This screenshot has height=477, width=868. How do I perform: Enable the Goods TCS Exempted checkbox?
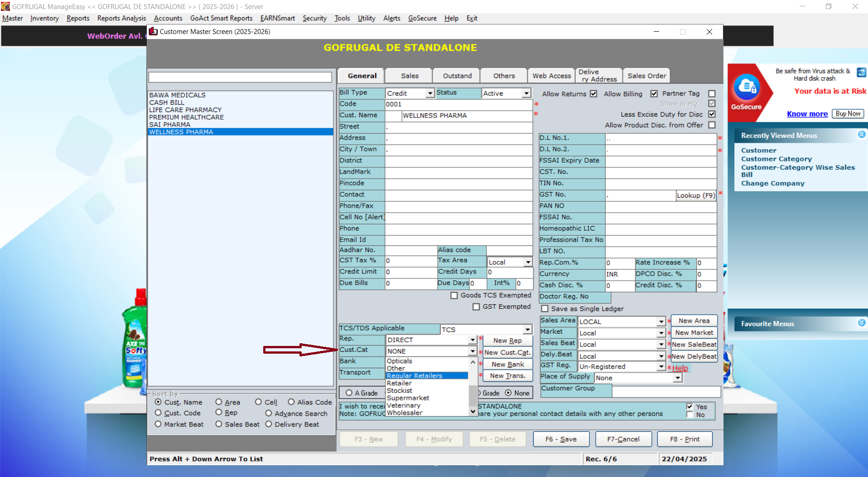click(454, 296)
